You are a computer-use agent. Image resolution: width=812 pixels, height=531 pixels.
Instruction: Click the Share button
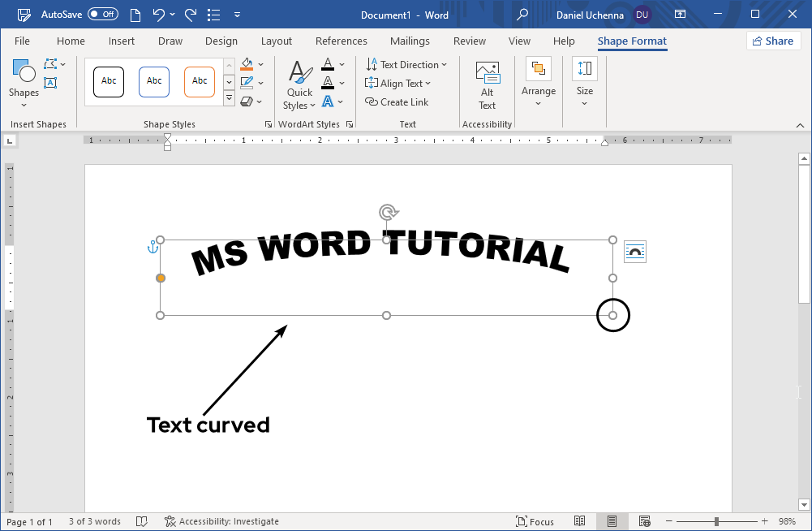[772, 41]
